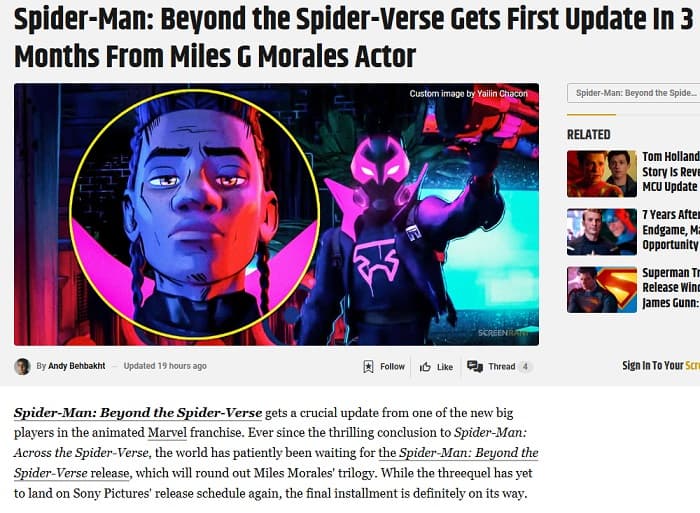This screenshot has width=700, height=513.
Task: Open the Spider-Man: Beyond the Spider-Verse tag tab
Action: 633,93
